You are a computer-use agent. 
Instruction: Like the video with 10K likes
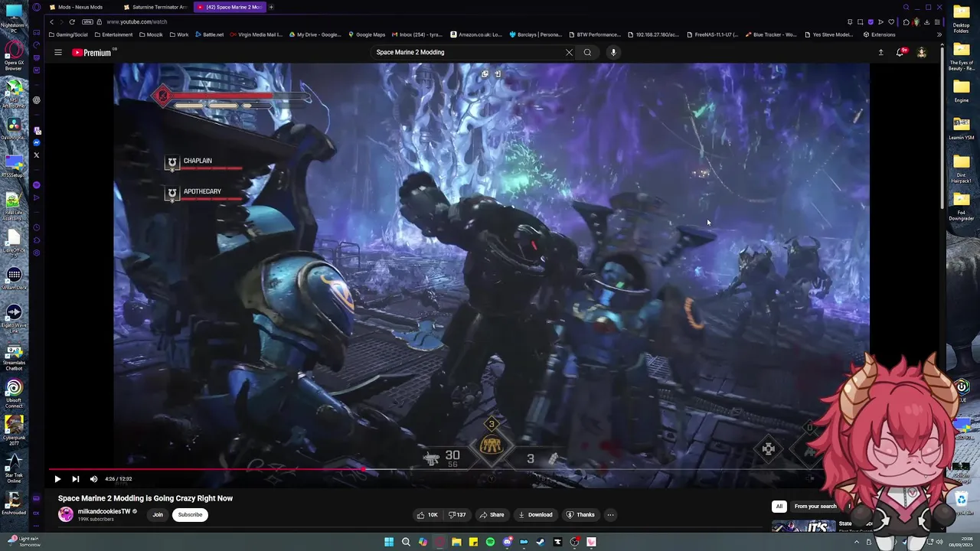coord(427,515)
